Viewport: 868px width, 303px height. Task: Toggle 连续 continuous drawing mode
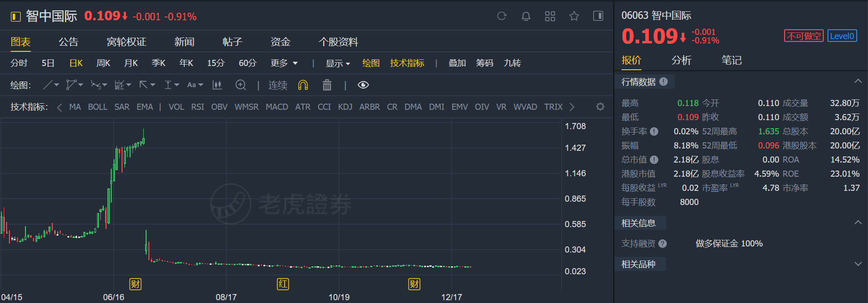coord(278,85)
